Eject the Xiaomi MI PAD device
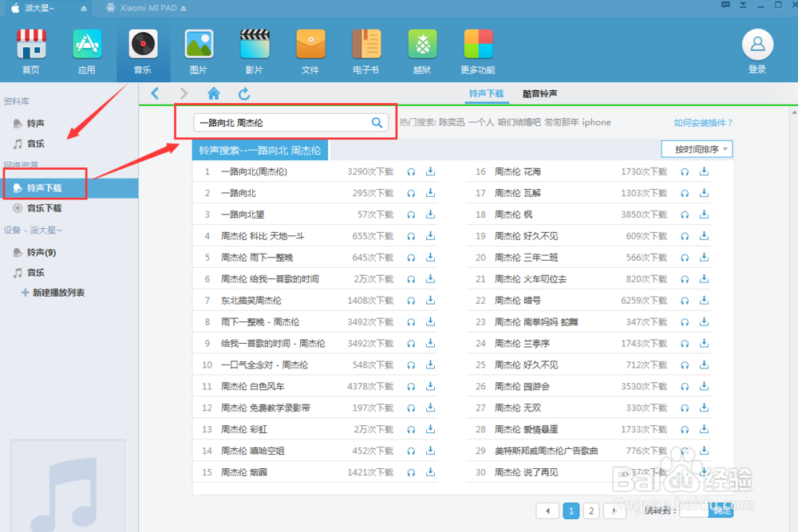The image size is (798, 532). pos(184,8)
